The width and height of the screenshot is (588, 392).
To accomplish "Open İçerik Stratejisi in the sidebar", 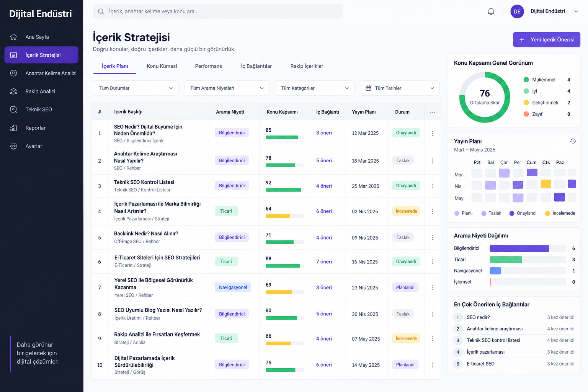I will pyautogui.click(x=41, y=55).
